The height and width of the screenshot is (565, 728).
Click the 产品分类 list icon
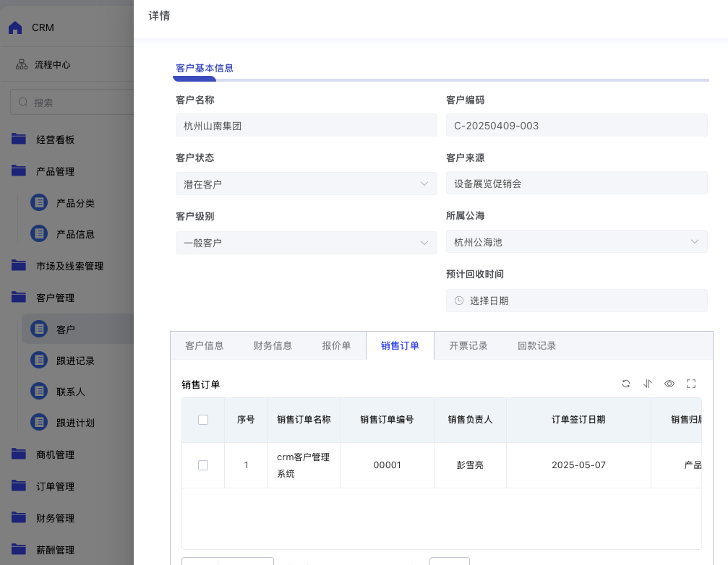click(x=39, y=203)
